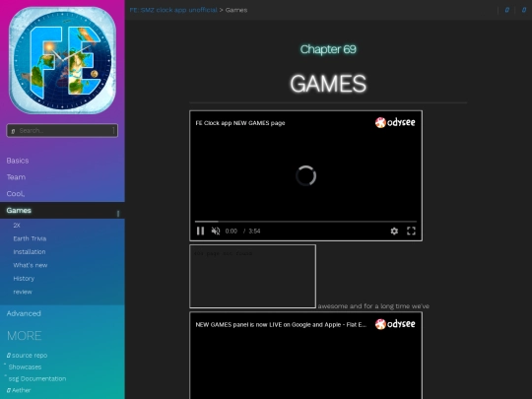
Task: Click the 'NEW GAMES panel is now LIVE' title
Action: (x=281, y=325)
